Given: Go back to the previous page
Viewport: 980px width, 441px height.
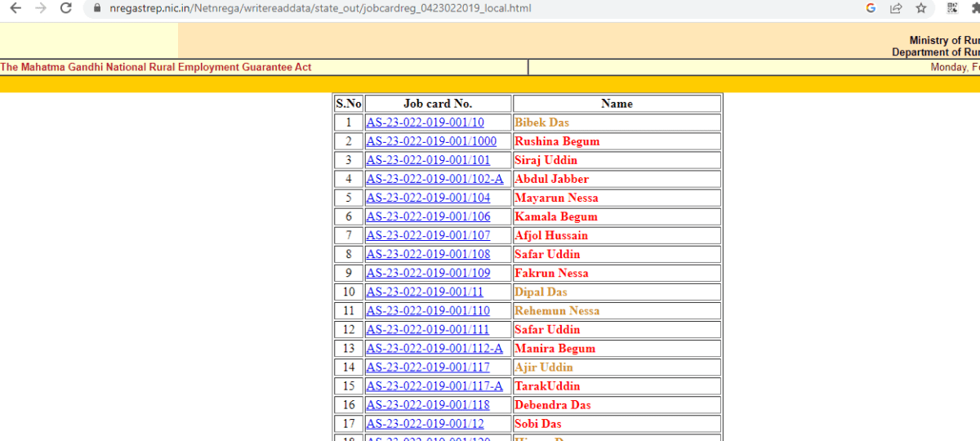Looking at the screenshot, I should pos(15,8).
